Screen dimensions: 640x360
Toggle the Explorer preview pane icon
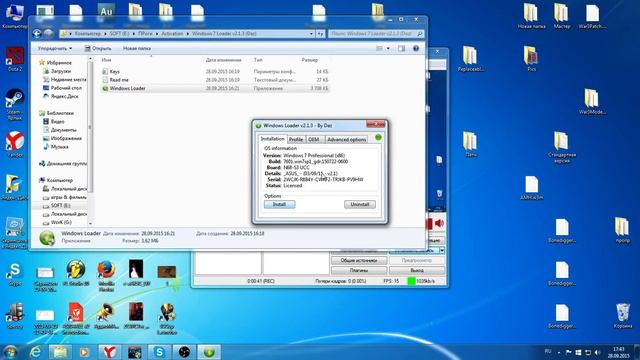(x=402, y=49)
